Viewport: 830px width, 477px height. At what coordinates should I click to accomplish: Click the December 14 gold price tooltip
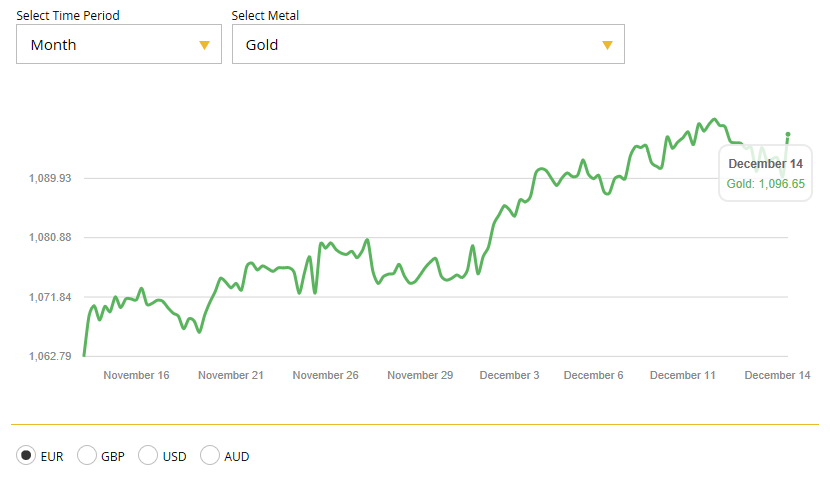pyautogui.click(x=765, y=174)
